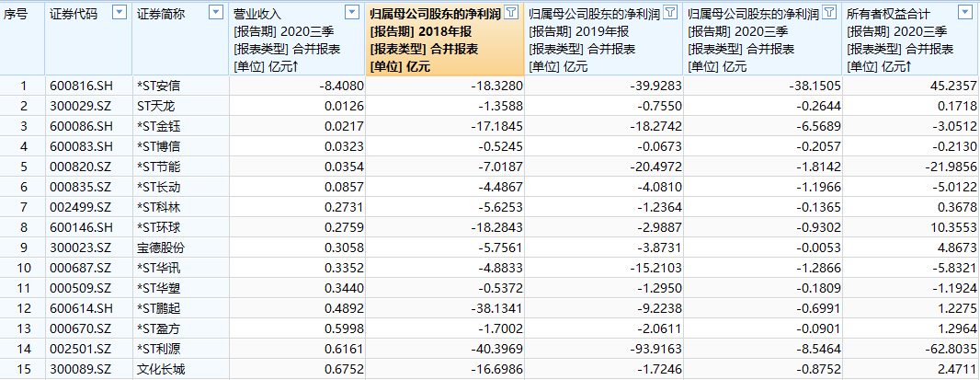Image resolution: width=980 pixels, height=380 pixels.
Task: Click the filter icon on the 2018年报 净利润 column
Action: 511,13
